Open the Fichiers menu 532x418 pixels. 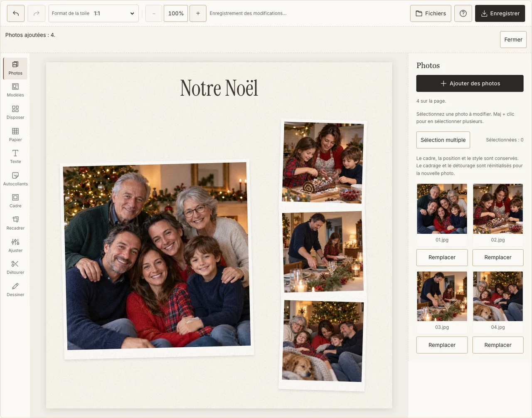click(x=431, y=13)
